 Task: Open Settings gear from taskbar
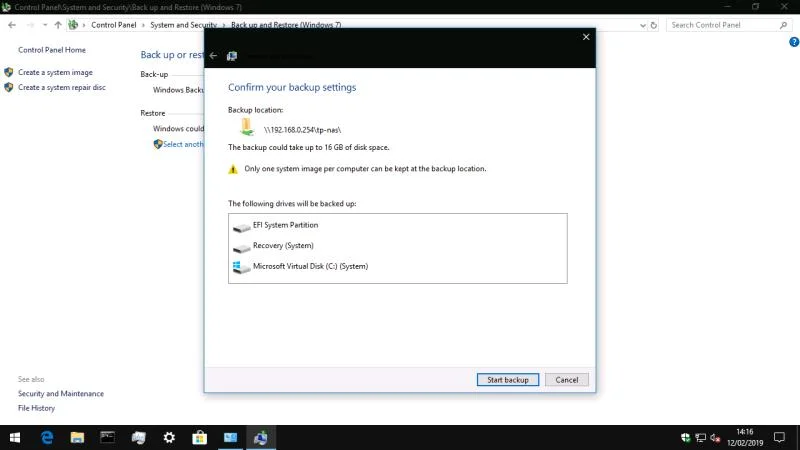[x=169, y=438]
